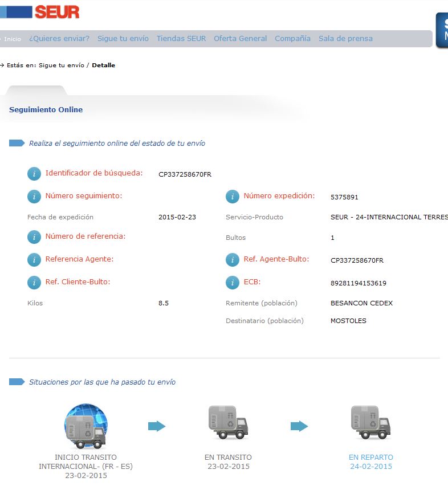Click the Número expedición label

(279, 196)
